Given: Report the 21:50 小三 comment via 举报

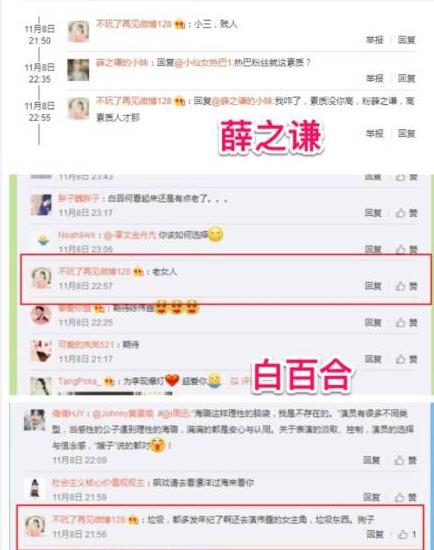Looking at the screenshot, I should click(375, 40).
